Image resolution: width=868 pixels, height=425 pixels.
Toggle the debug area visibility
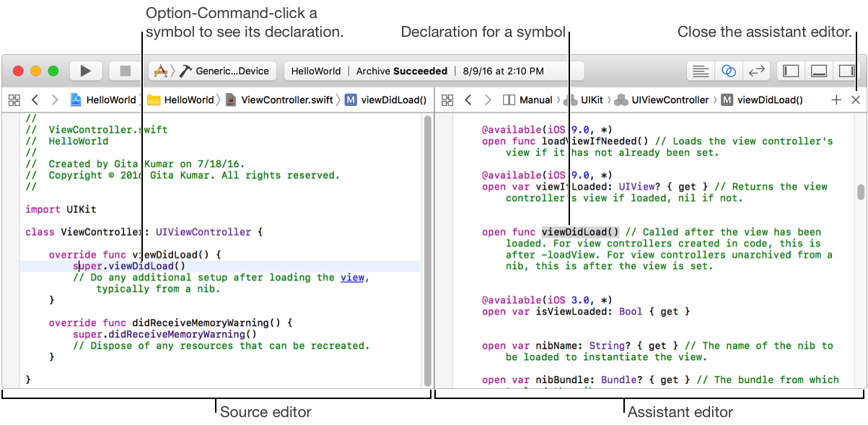click(x=818, y=71)
